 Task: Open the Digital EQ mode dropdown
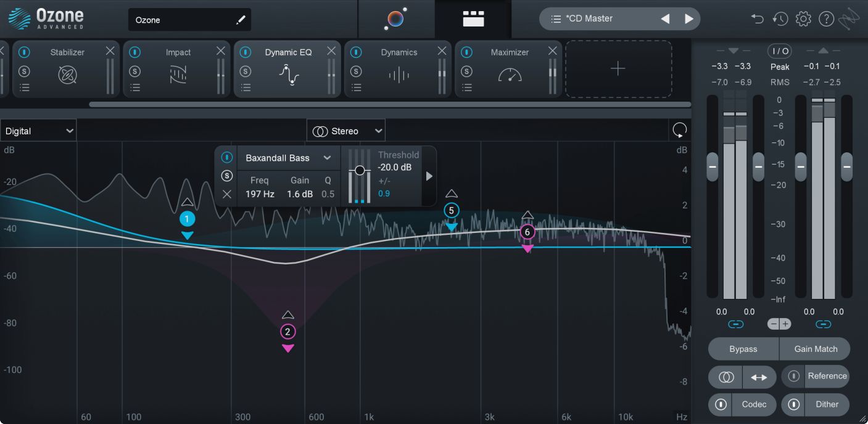tap(38, 131)
